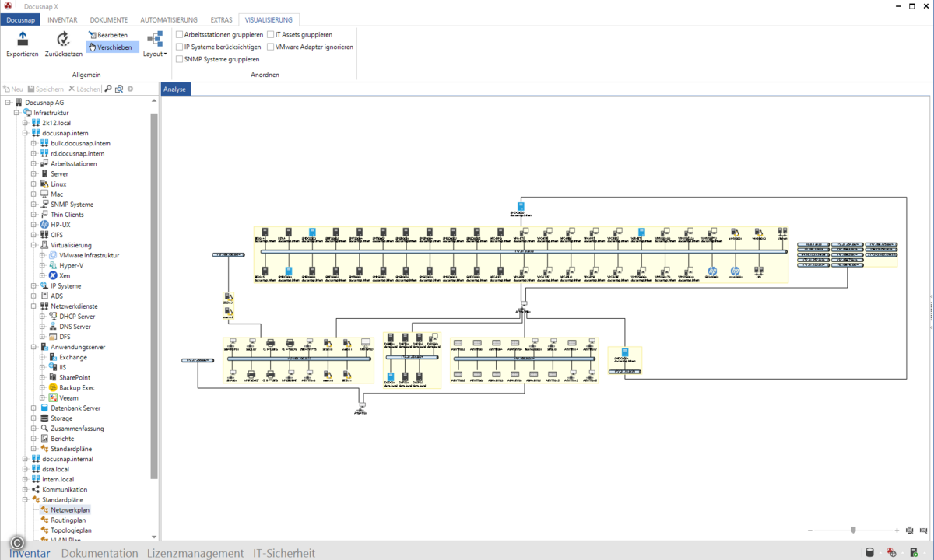Click the Neu button in the tree toolbar

coord(13,89)
